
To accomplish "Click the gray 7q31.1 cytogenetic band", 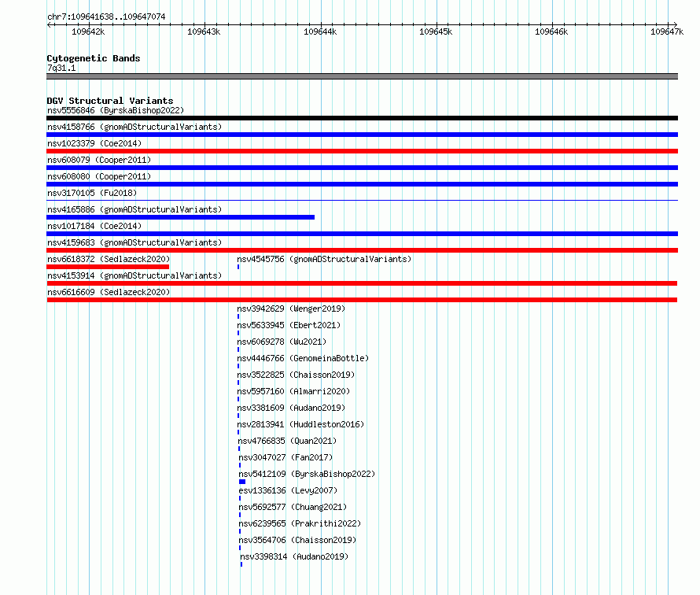I will point(362,76).
